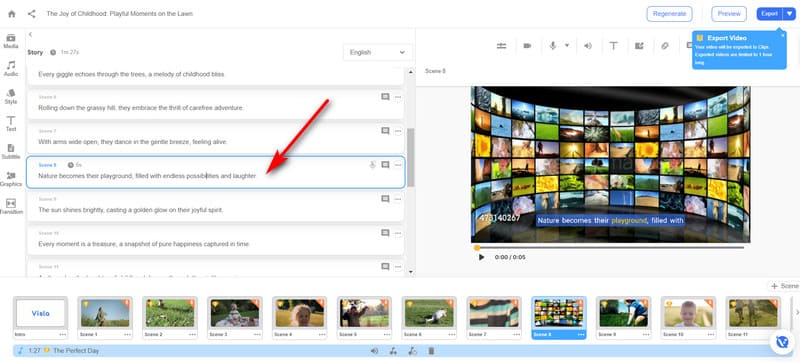Screen dimensions: 800x362
Task: Click the story list scroll-down arrow
Action: [x=411, y=272]
